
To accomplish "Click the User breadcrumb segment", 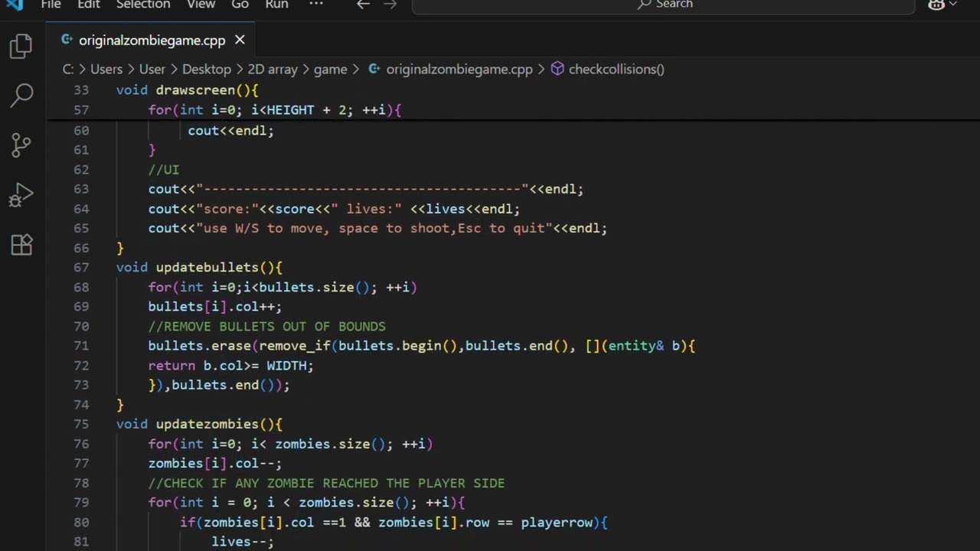I will click(x=152, y=69).
